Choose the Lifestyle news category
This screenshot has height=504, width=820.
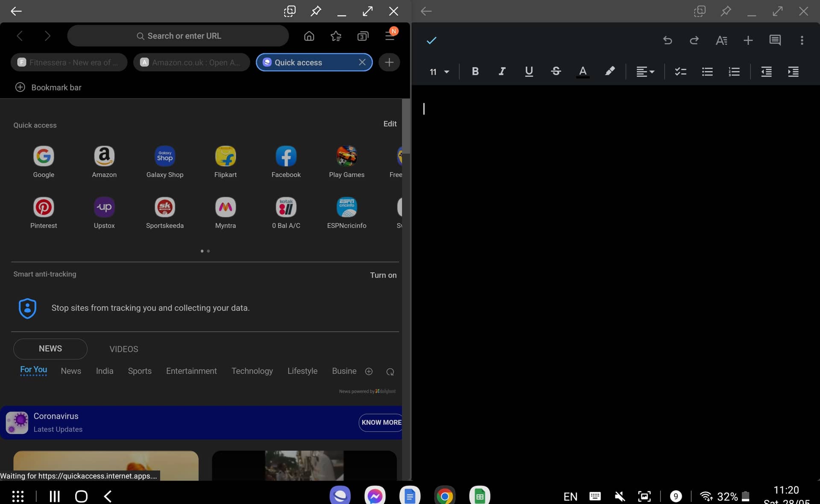coord(302,371)
